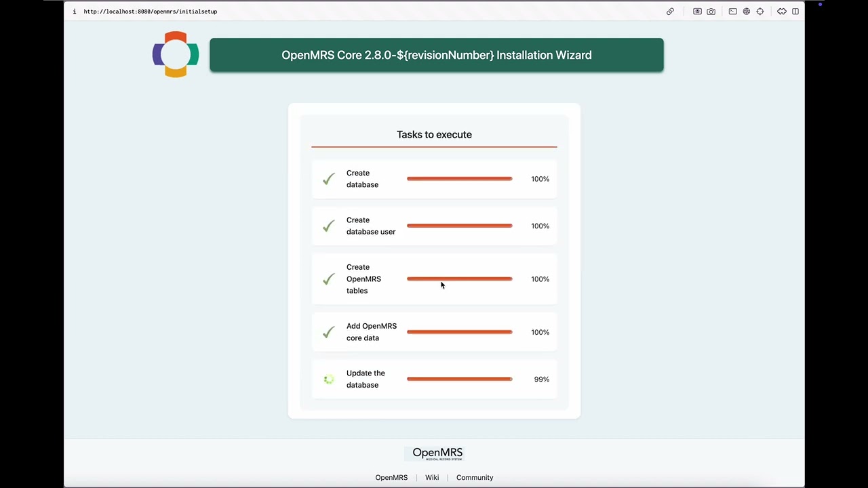Open the Community footer link
Viewport: 868px width, 488px height.
(x=475, y=478)
